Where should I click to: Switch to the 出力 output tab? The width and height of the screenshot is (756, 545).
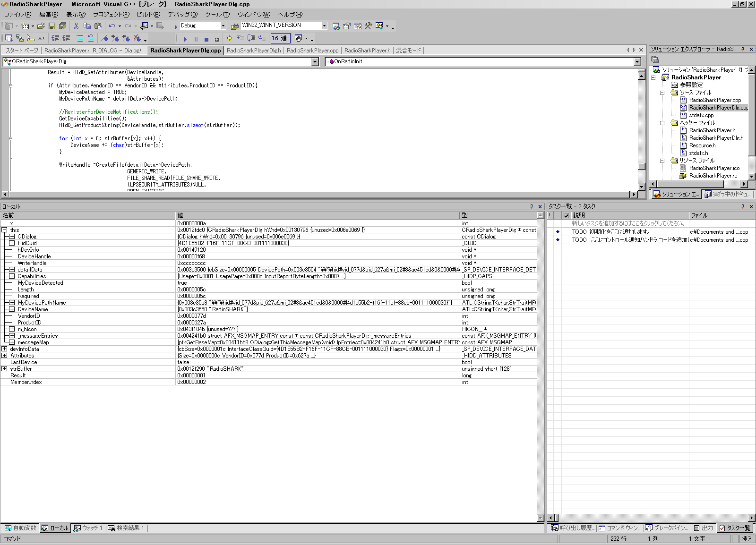pyautogui.click(x=704, y=528)
